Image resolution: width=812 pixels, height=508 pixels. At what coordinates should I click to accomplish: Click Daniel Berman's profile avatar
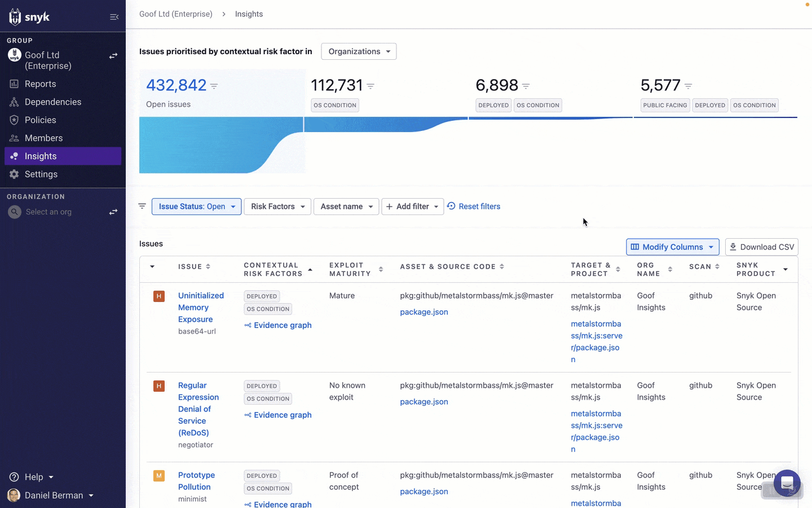pyautogui.click(x=14, y=495)
